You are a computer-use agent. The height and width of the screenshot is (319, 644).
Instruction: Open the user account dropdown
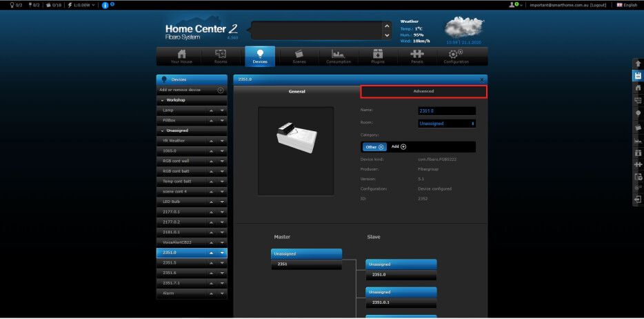pyautogui.click(x=516, y=5)
